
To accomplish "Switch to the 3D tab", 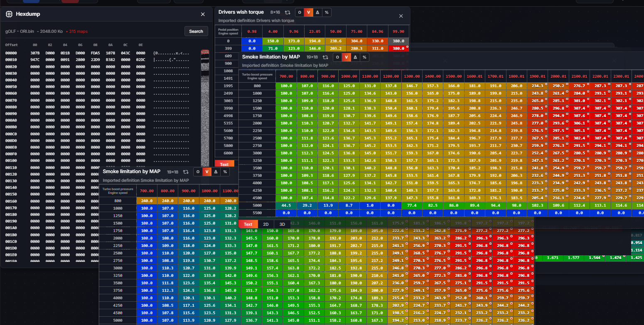I will point(282,224).
